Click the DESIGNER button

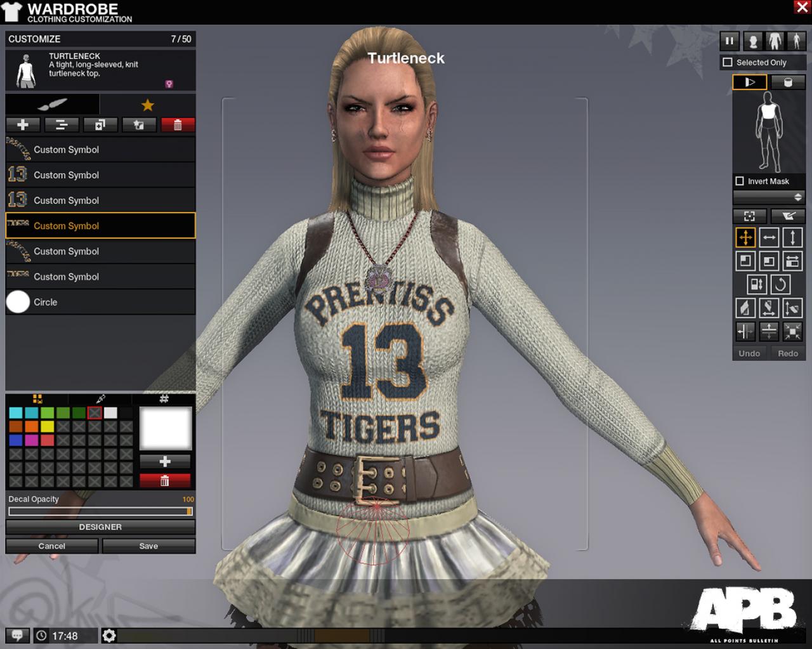coord(100,527)
